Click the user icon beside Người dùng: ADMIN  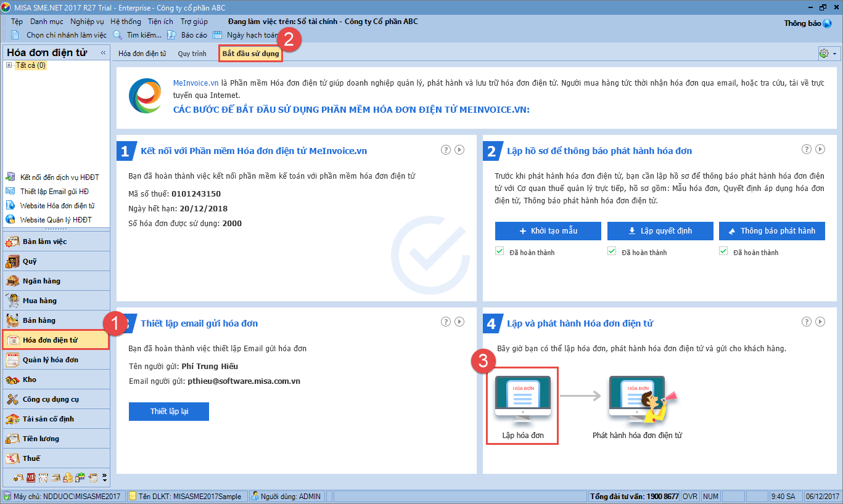click(255, 496)
